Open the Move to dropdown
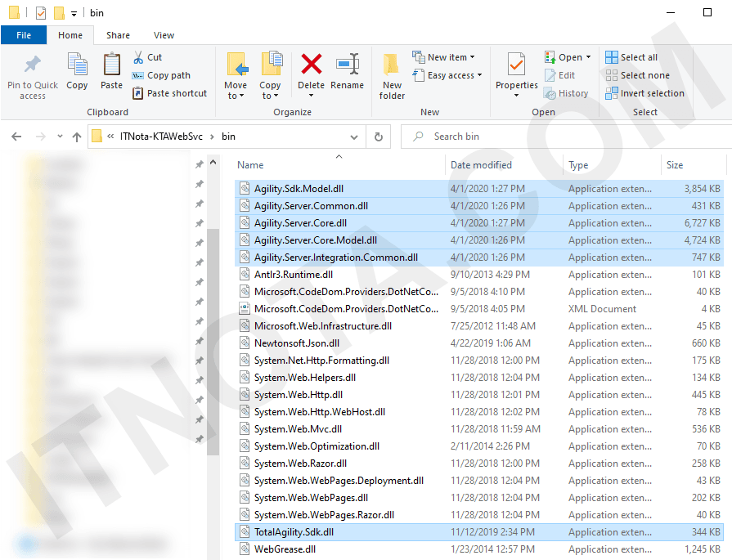This screenshot has width=732, height=560. coord(236,75)
